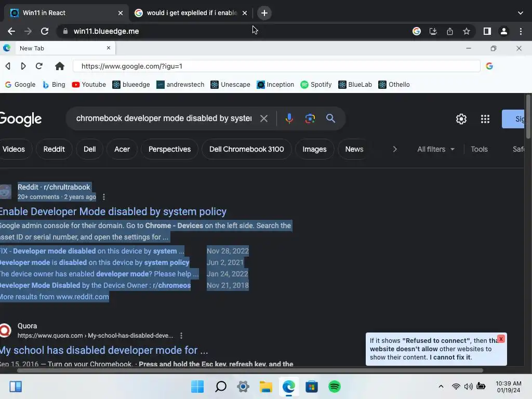Click Google icon right of address bar
The height and width of the screenshot is (399, 532).
click(x=489, y=66)
